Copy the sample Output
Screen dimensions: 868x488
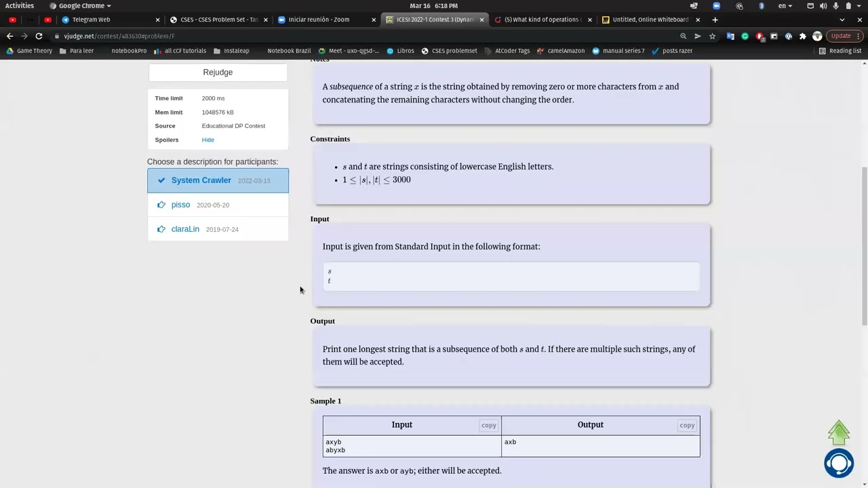(x=687, y=426)
